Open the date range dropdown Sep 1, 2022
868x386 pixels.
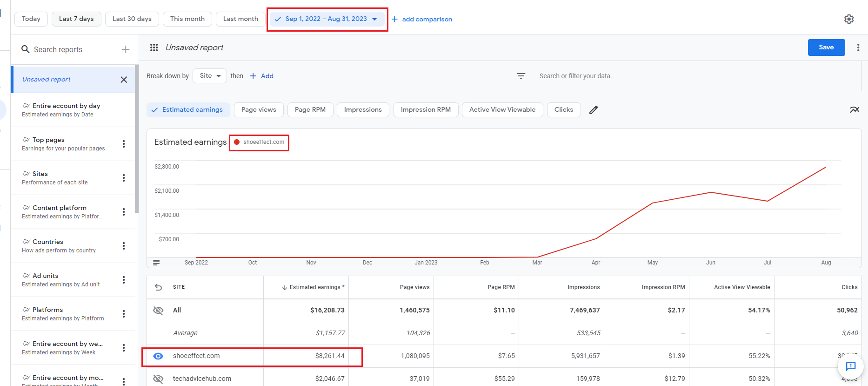tap(327, 19)
